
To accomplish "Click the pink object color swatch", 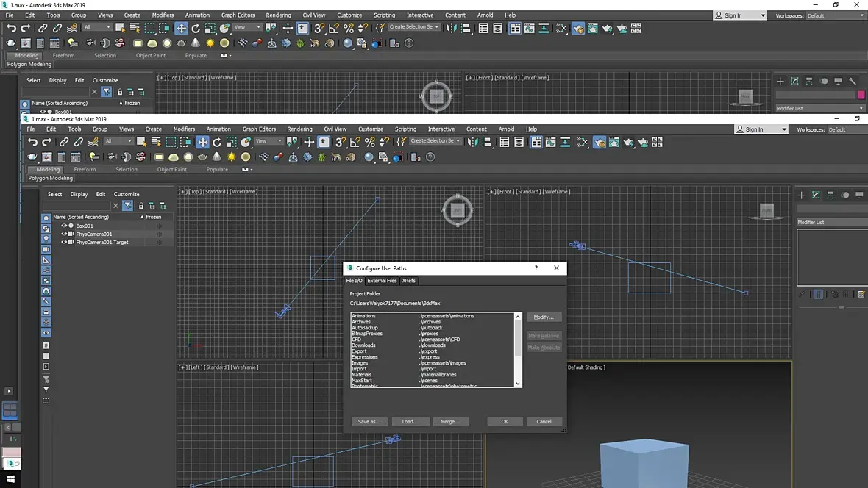I will 861,95.
